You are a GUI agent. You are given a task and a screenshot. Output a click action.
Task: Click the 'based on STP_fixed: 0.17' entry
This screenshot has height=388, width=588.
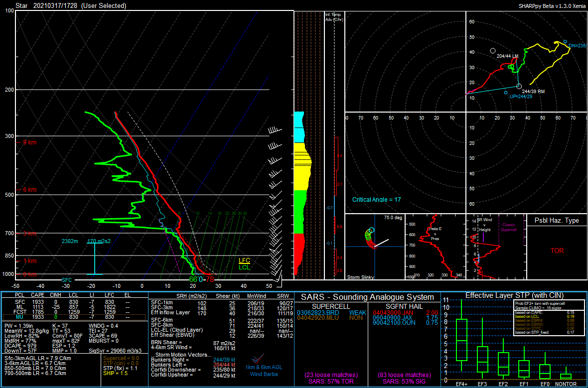(x=545, y=332)
